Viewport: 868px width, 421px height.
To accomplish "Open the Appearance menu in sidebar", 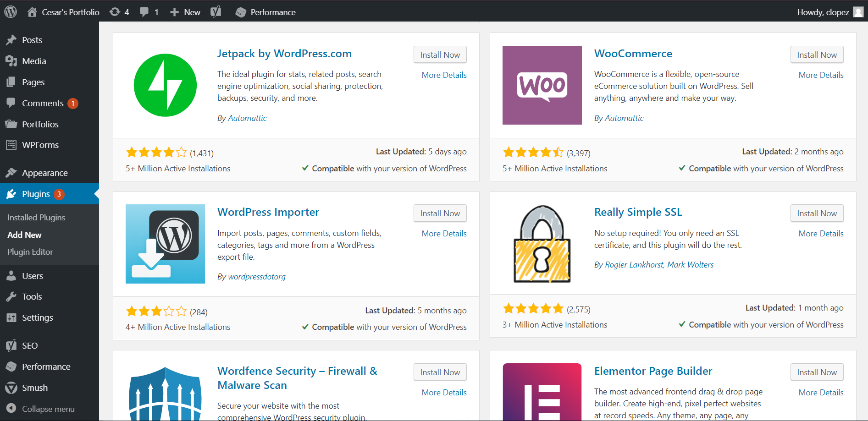I will click(44, 173).
